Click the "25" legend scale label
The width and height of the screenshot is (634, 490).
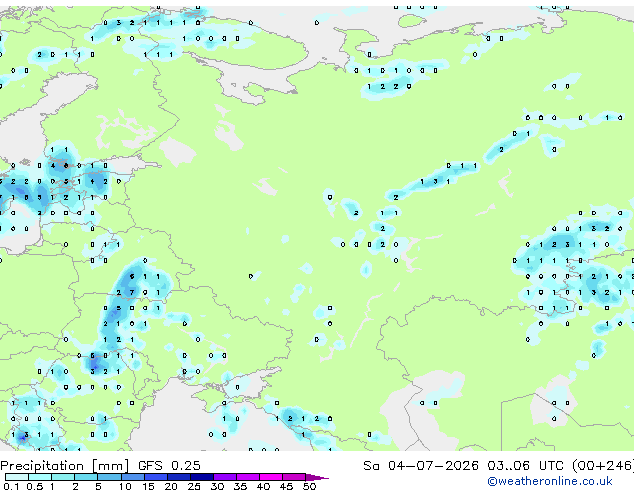coord(194,486)
